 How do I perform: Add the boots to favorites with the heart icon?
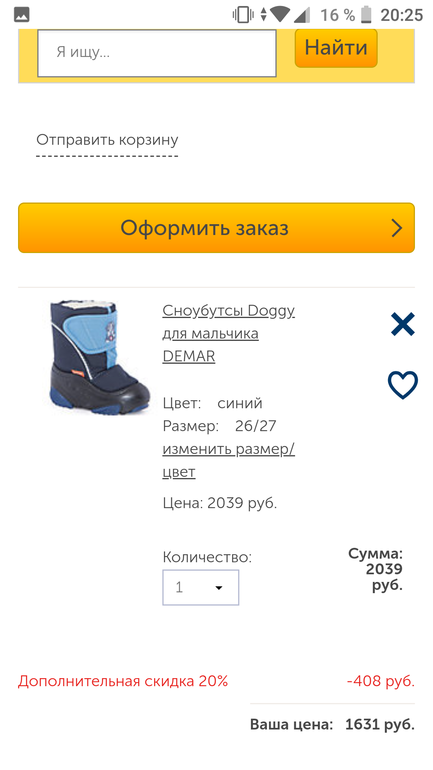click(403, 385)
